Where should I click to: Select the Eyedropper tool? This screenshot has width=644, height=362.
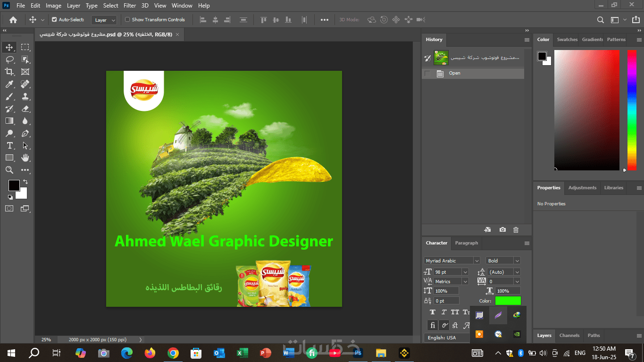coord(9,84)
